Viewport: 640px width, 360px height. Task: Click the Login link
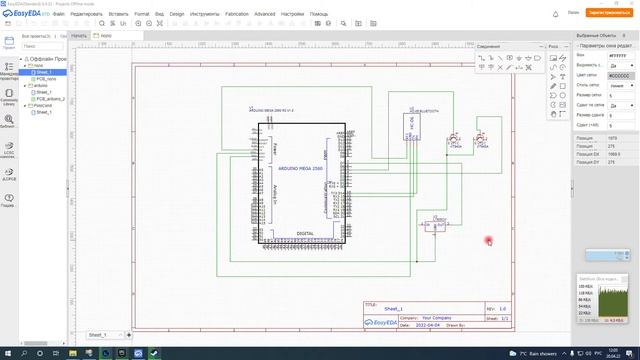coord(573,13)
